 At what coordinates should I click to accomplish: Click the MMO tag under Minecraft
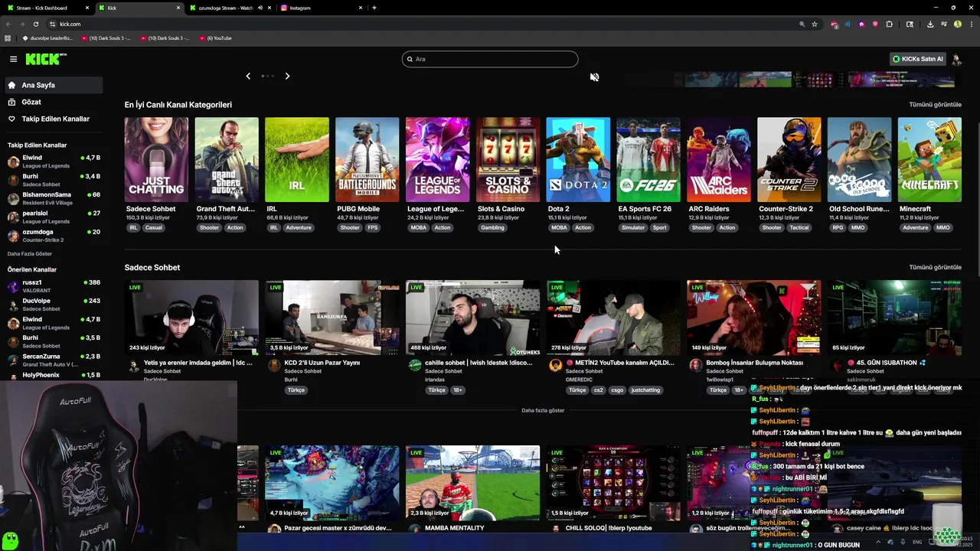[942, 227]
